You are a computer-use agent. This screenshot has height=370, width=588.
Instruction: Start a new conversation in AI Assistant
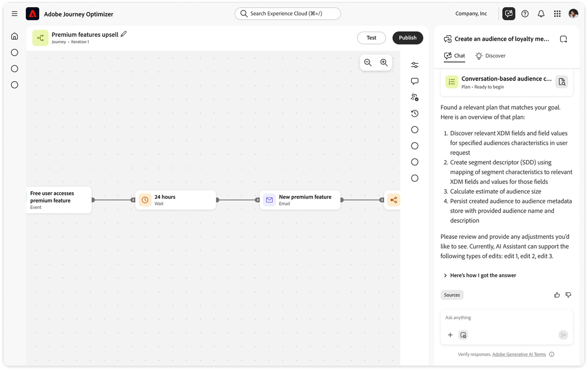click(563, 39)
